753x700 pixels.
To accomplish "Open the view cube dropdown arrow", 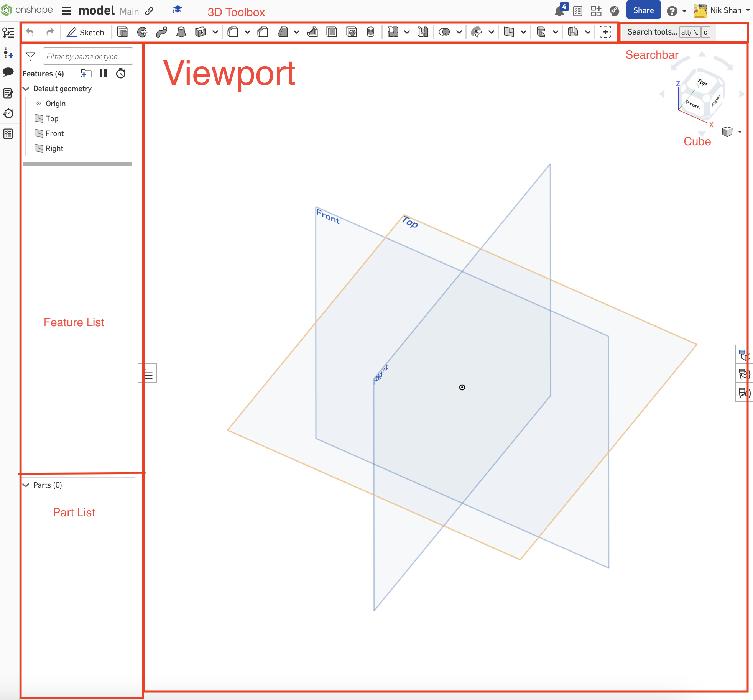I will tap(739, 132).
